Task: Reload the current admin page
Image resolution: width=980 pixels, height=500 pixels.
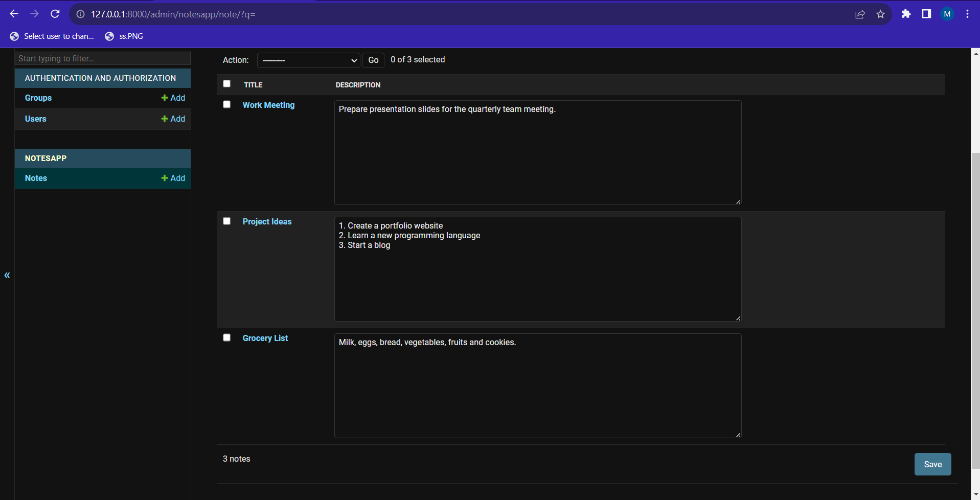Action: [x=55, y=14]
